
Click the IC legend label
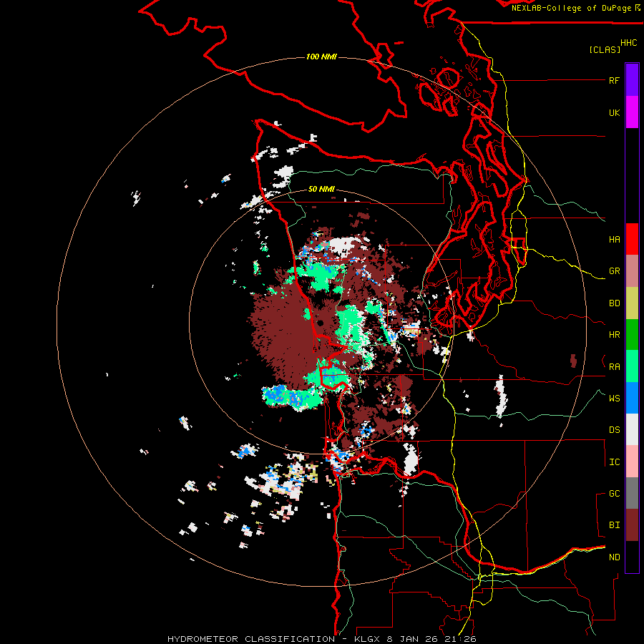click(x=614, y=462)
